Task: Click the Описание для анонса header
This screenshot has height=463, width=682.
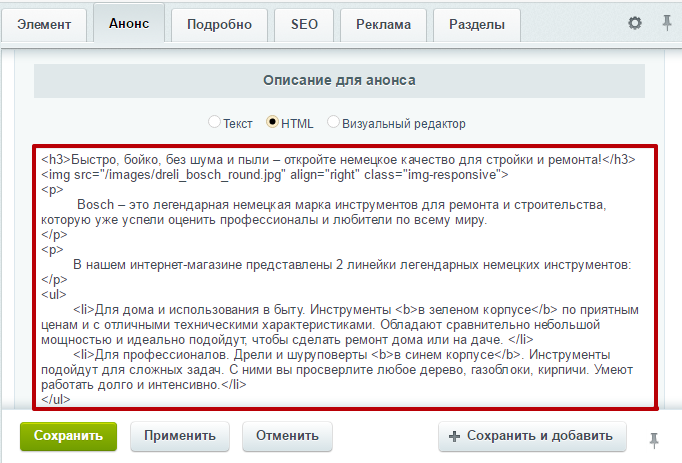Action: click(339, 81)
